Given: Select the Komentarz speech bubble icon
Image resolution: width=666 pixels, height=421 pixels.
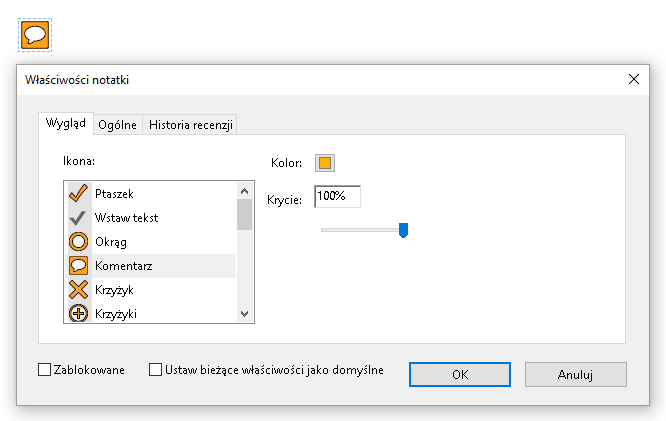Looking at the screenshot, I should pos(79,266).
